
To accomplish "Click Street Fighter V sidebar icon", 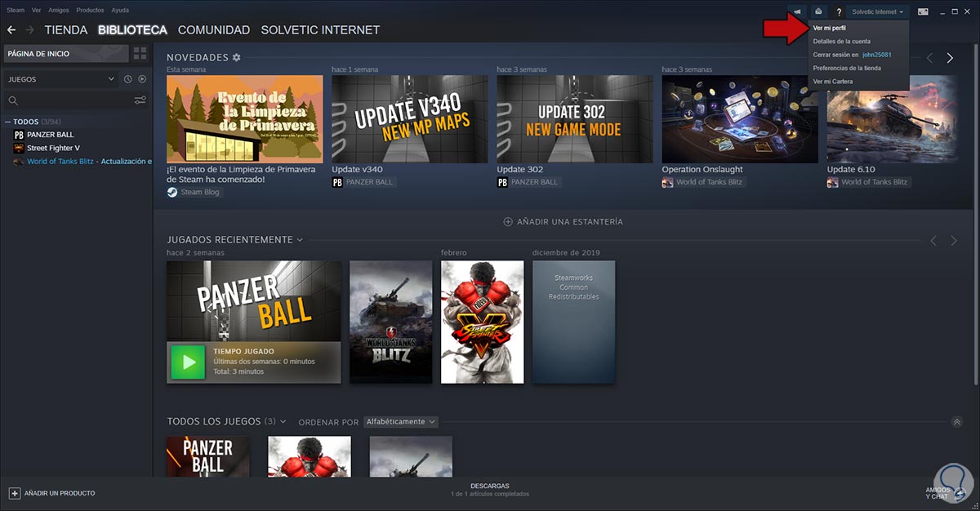I will pyautogui.click(x=19, y=148).
